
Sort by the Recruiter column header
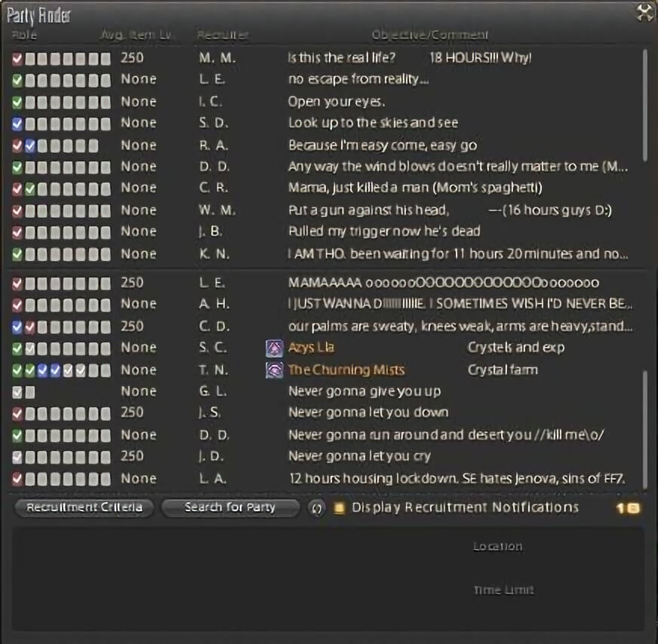pos(223,35)
